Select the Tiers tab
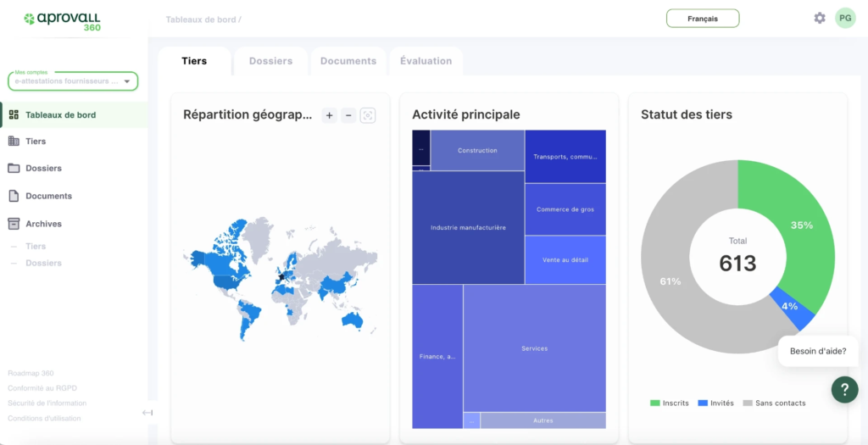Screen dimensions: 868x445 click(x=194, y=61)
